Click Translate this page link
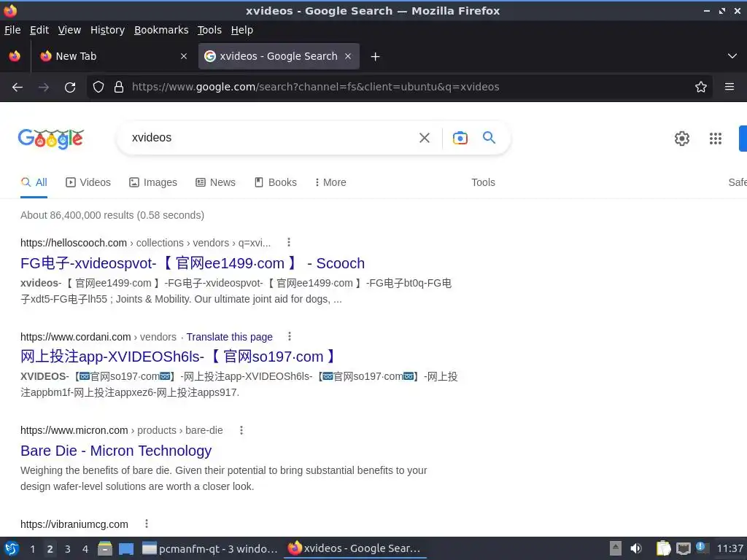This screenshot has width=747, height=560. point(229,337)
